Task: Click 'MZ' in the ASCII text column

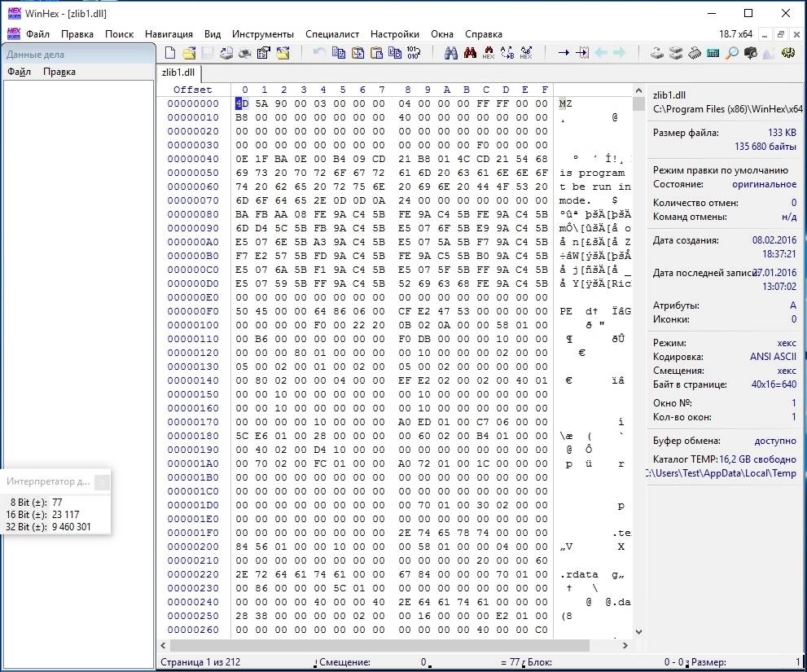Action: [x=565, y=103]
